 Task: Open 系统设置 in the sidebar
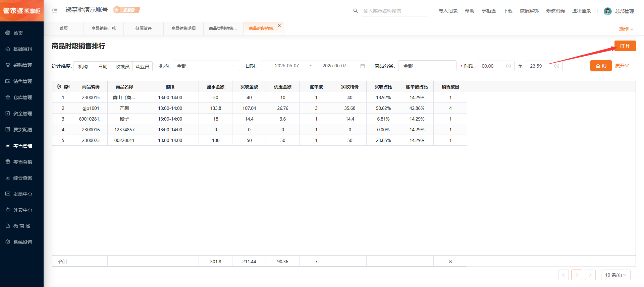(22, 242)
